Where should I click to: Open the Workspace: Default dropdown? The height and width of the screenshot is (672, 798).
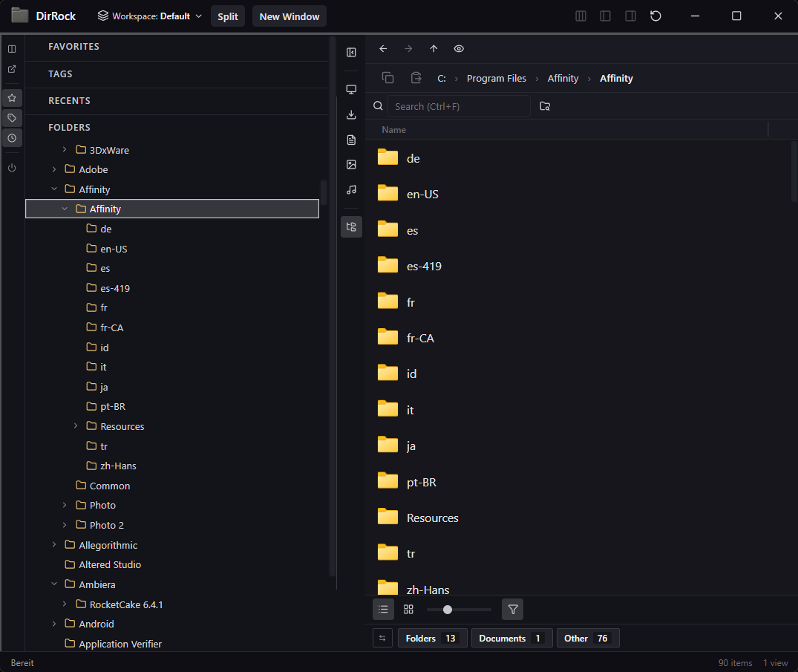point(148,16)
